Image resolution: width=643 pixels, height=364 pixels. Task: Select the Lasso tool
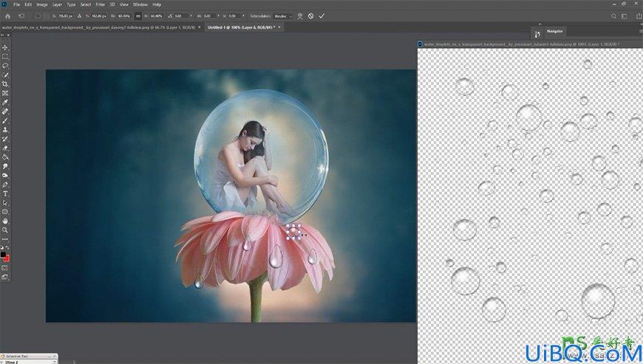[x=5, y=66]
